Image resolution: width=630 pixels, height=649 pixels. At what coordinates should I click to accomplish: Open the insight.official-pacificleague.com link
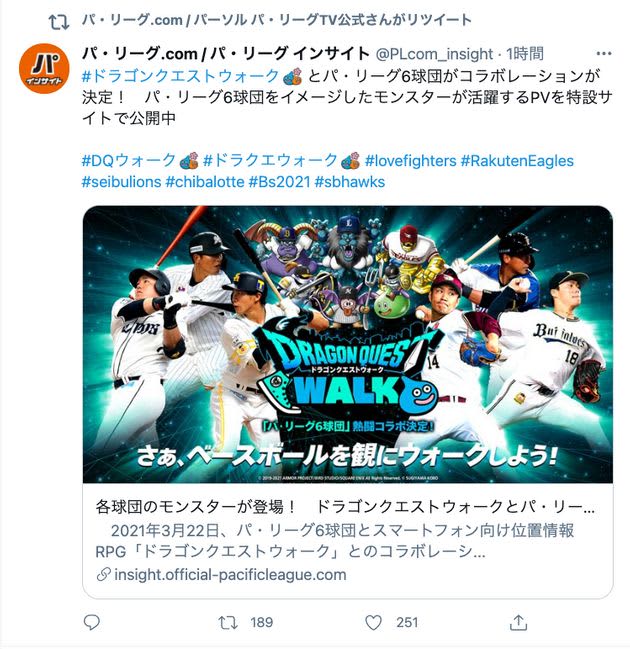(230, 574)
